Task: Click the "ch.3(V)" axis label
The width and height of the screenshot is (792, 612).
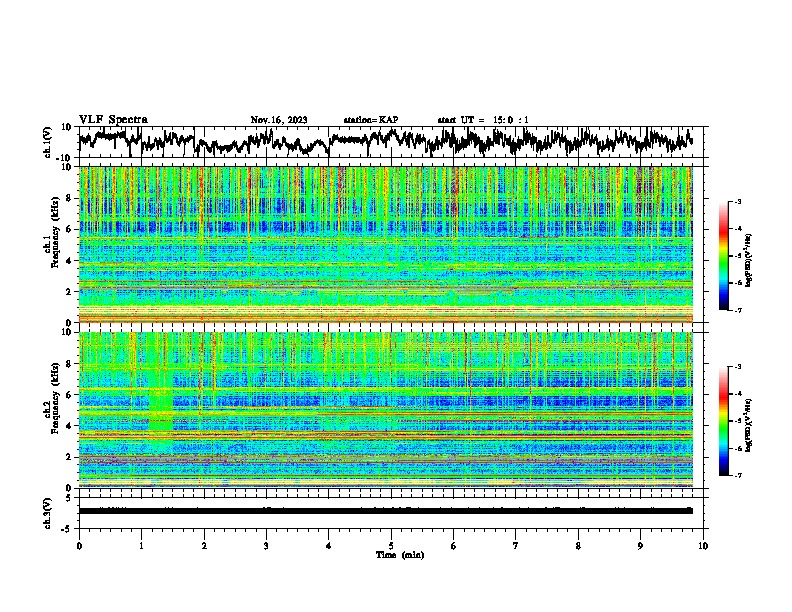Action: 48,514
